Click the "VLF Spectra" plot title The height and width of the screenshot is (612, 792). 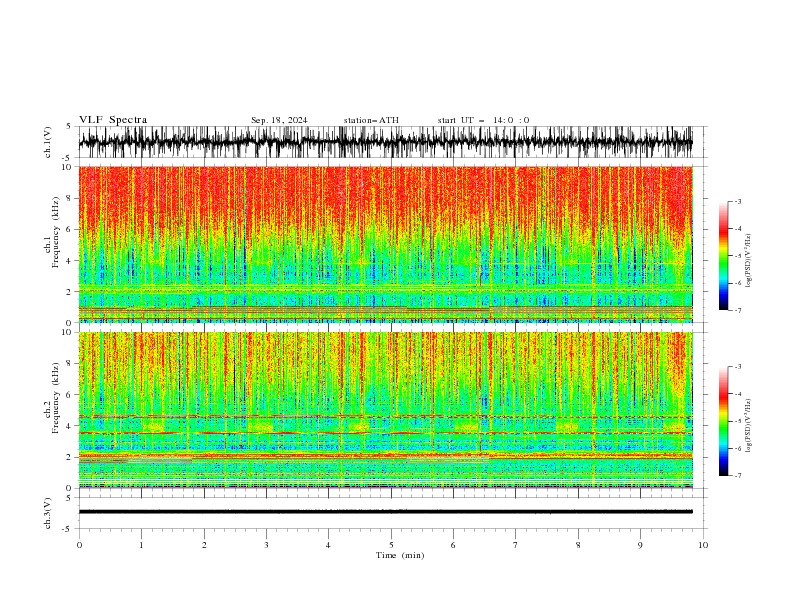[x=113, y=120]
